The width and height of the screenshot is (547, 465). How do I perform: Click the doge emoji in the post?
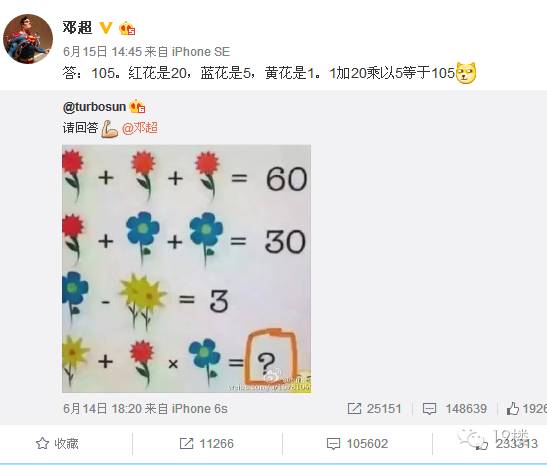tap(466, 73)
